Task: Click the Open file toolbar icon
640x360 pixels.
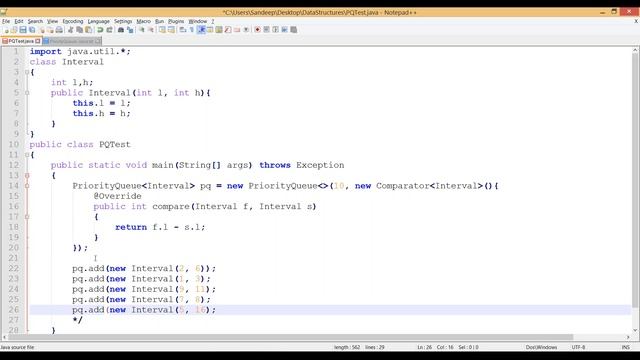Action: (x=13, y=30)
